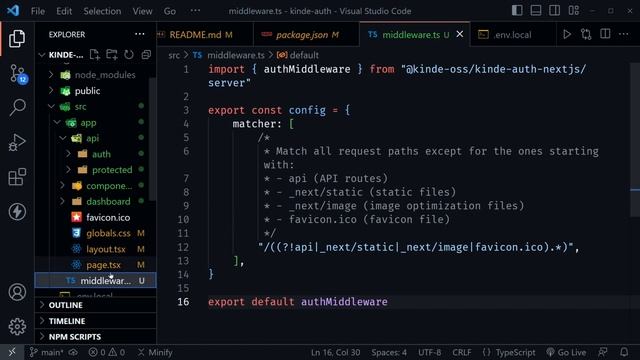Open the Search view
Image resolution: width=640 pixels, height=360 pixels.
coord(17,108)
